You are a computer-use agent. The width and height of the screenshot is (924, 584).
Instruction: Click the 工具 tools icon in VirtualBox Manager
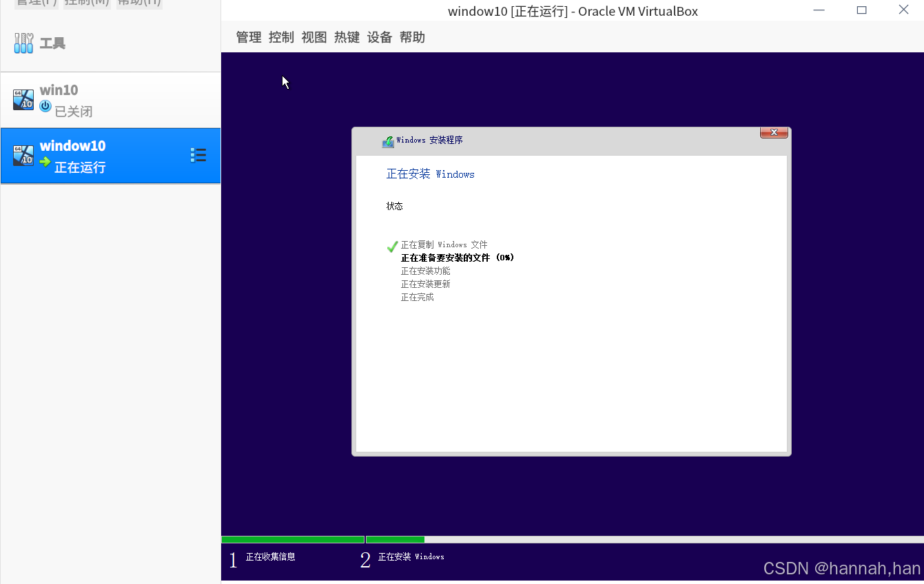coord(23,43)
